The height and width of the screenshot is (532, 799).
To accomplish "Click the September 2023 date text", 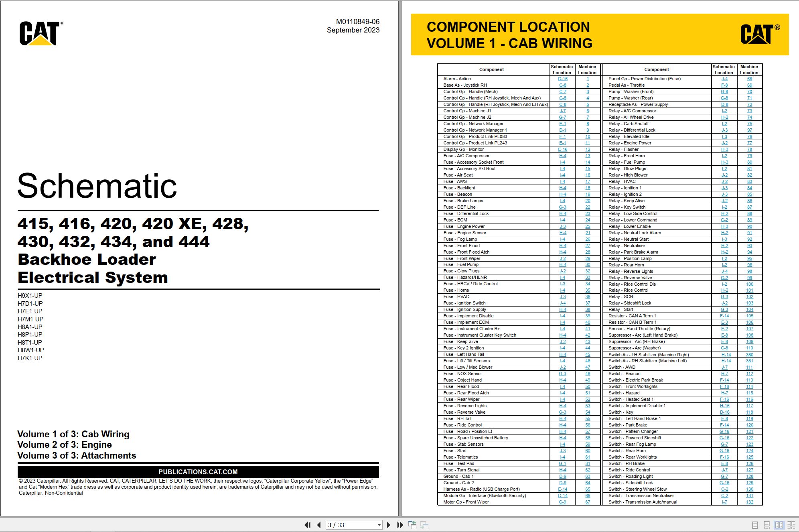I will pyautogui.click(x=353, y=30).
